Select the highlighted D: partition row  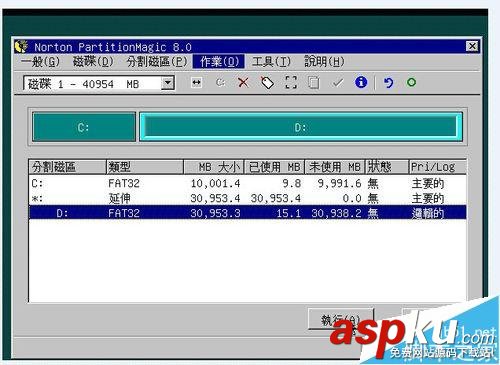coord(247,213)
